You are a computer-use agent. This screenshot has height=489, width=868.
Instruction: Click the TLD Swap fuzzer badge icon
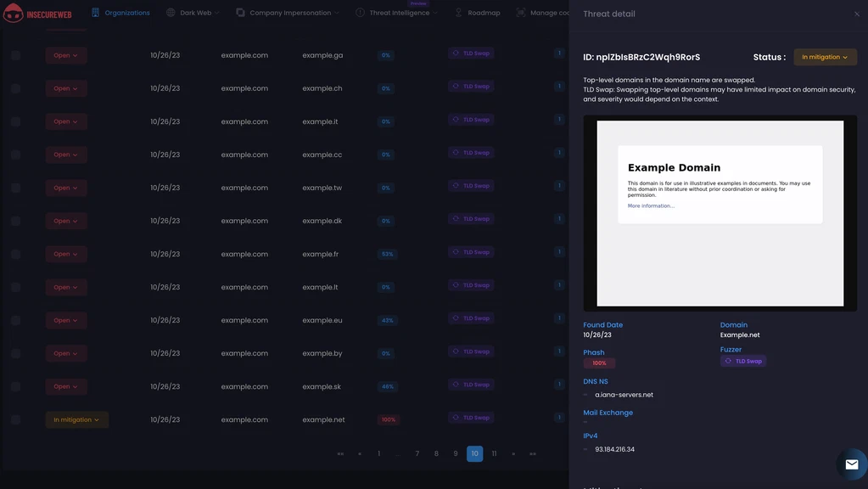(728, 361)
